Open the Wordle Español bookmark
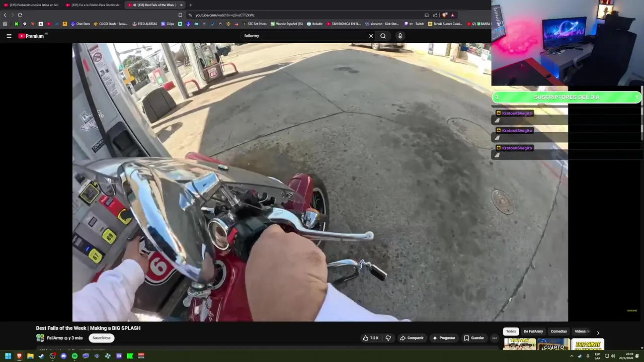644x362 pixels. (x=287, y=24)
